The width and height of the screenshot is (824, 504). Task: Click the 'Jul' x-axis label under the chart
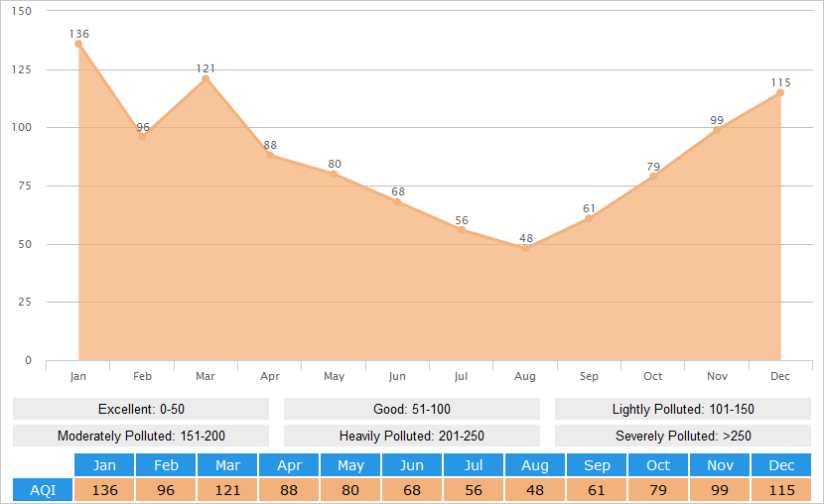(x=461, y=376)
